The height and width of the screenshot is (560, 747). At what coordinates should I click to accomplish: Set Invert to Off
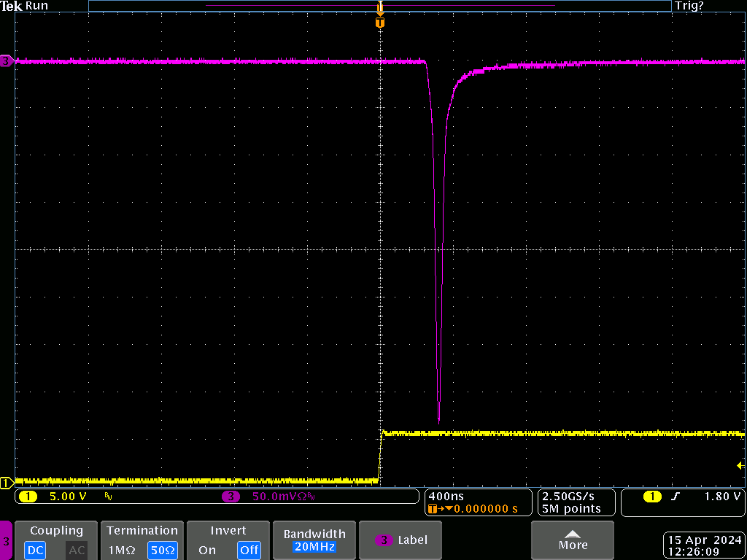(x=249, y=550)
